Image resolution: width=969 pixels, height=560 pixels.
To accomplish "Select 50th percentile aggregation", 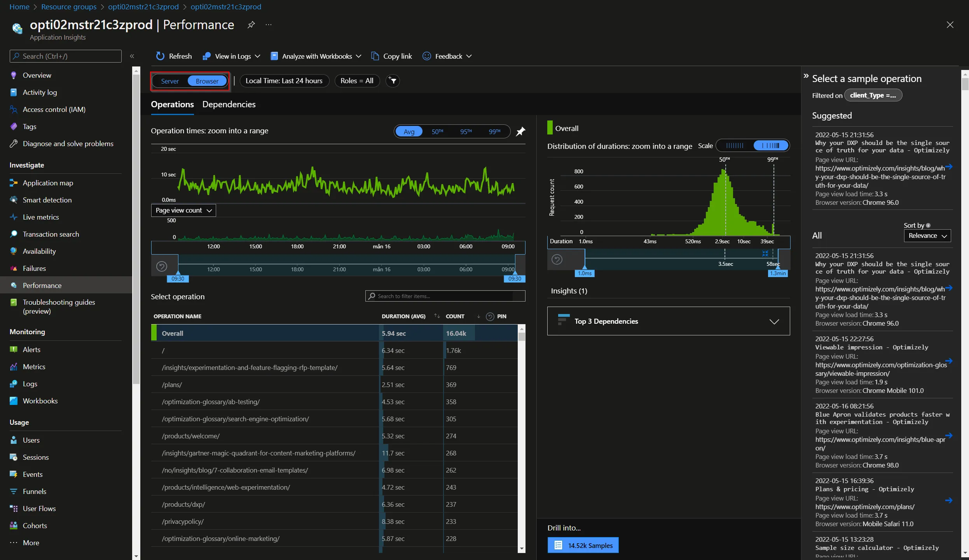I will point(437,131).
